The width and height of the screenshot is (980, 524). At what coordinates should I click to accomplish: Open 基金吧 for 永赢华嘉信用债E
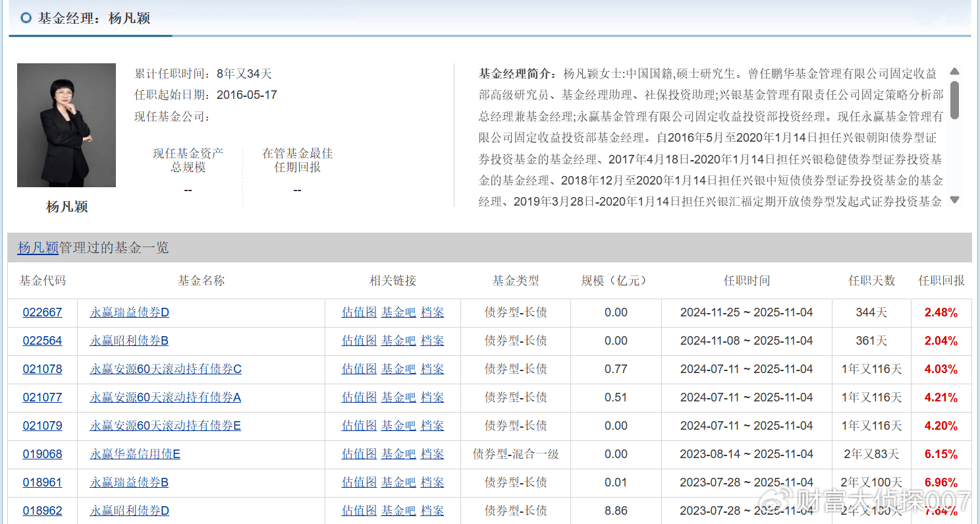398,454
